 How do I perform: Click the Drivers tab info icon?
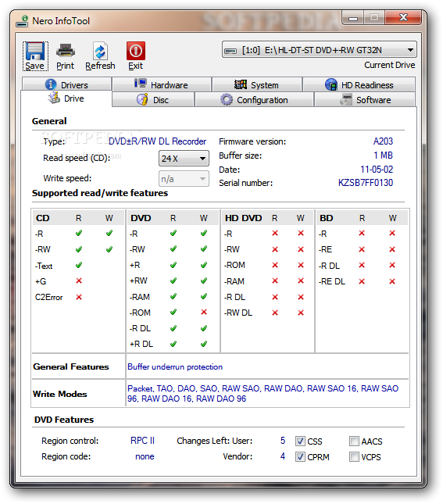tap(51, 84)
